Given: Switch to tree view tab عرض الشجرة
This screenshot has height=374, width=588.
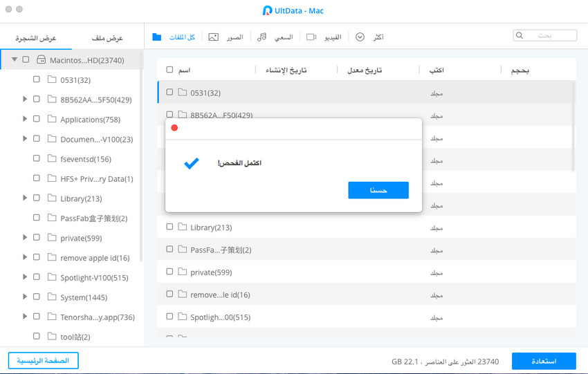Looking at the screenshot, I should click(x=36, y=38).
